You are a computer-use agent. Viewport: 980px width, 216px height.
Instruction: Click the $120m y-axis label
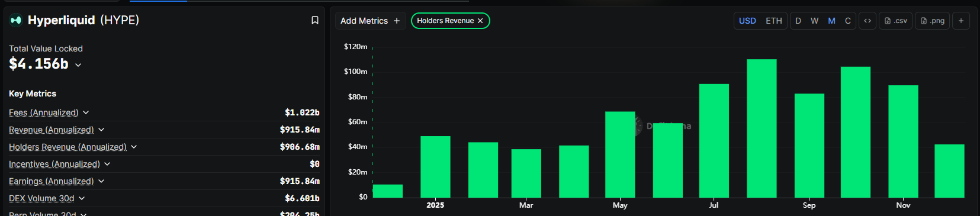click(355, 47)
